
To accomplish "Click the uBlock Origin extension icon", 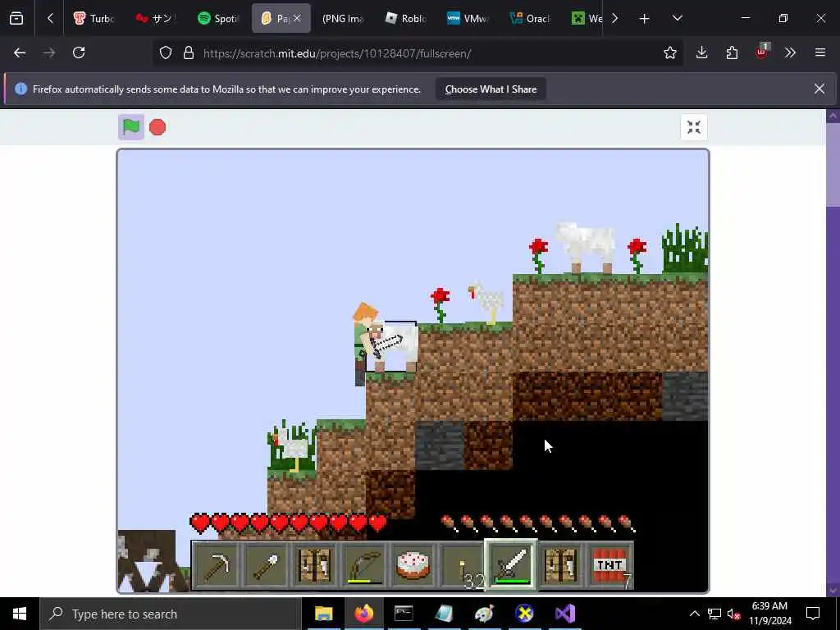I will [762, 52].
